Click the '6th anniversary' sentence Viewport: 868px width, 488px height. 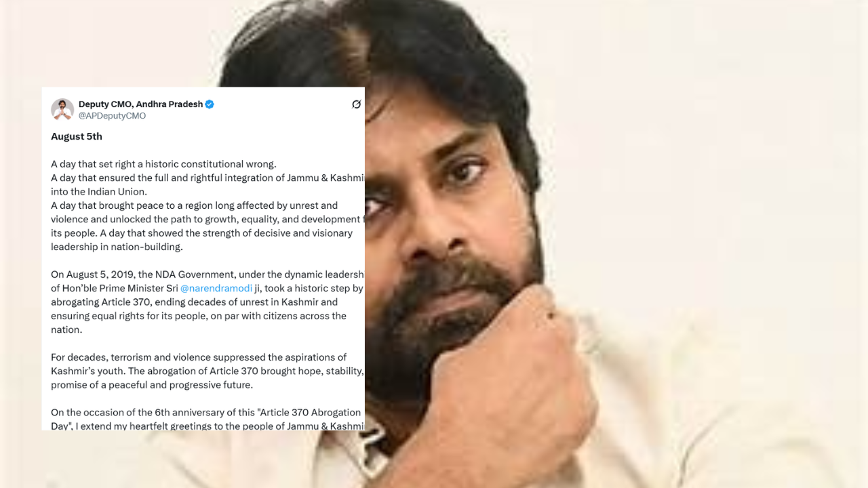(x=206, y=412)
